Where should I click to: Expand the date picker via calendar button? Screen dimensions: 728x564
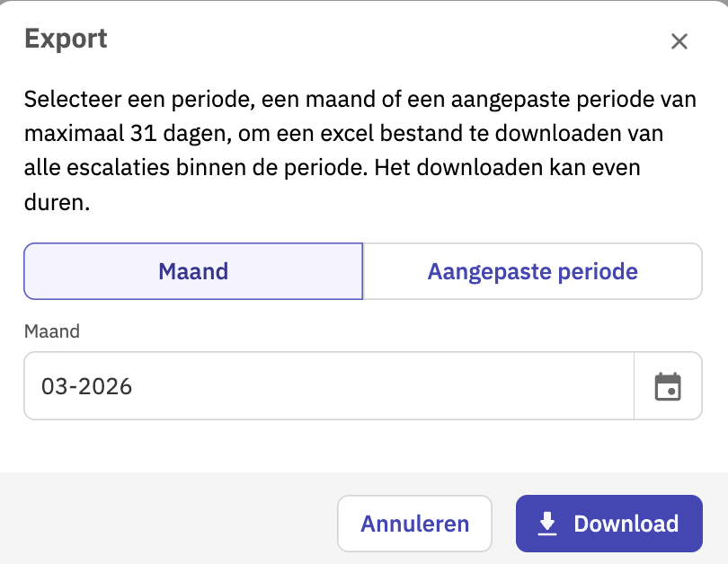click(x=668, y=386)
